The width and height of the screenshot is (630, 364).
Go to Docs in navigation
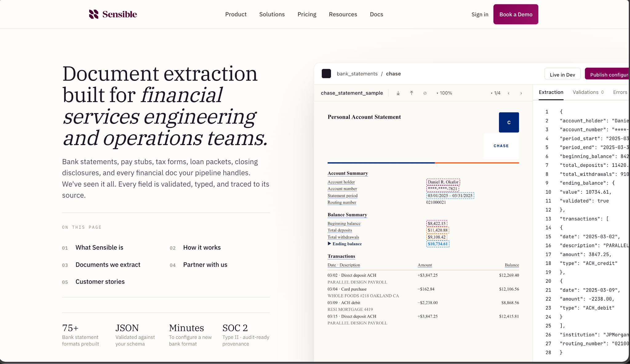[x=377, y=14]
